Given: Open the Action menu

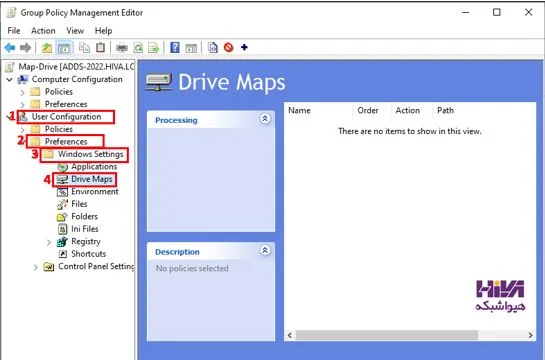Looking at the screenshot, I should coord(43,31).
